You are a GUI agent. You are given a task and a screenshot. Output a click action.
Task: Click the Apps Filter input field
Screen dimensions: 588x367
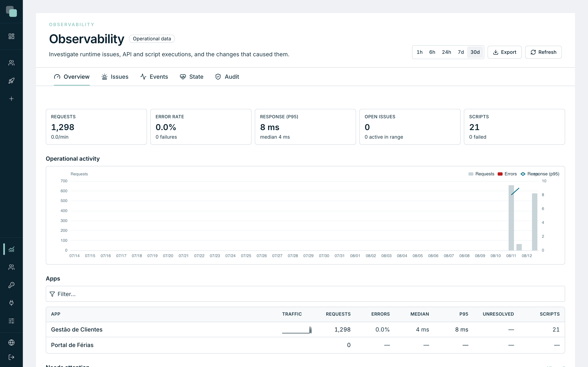click(305, 294)
